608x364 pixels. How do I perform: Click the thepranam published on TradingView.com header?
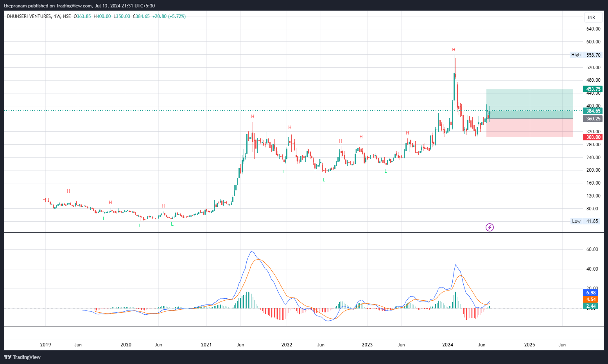(79, 6)
